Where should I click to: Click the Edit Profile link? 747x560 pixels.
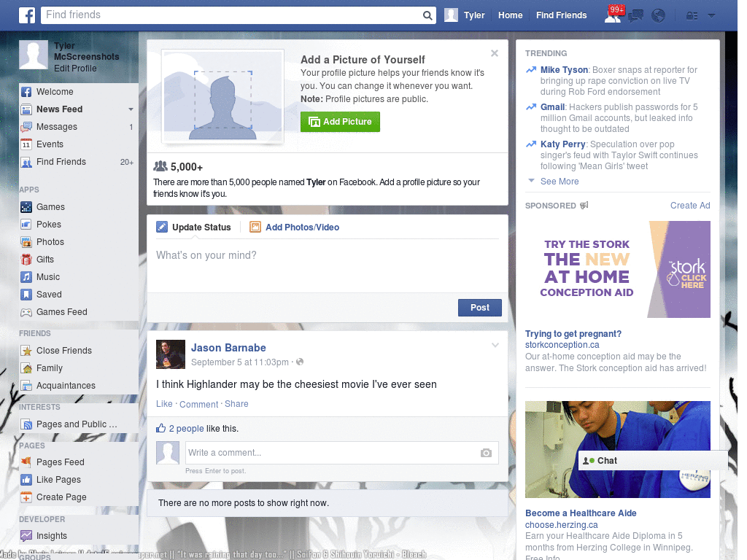pos(75,69)
